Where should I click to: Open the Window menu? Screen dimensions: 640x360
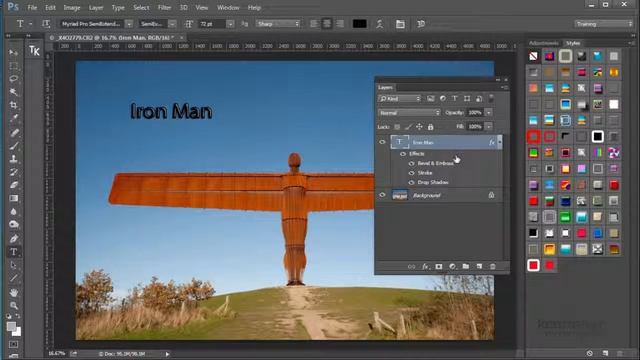click(x=228, y=8)
